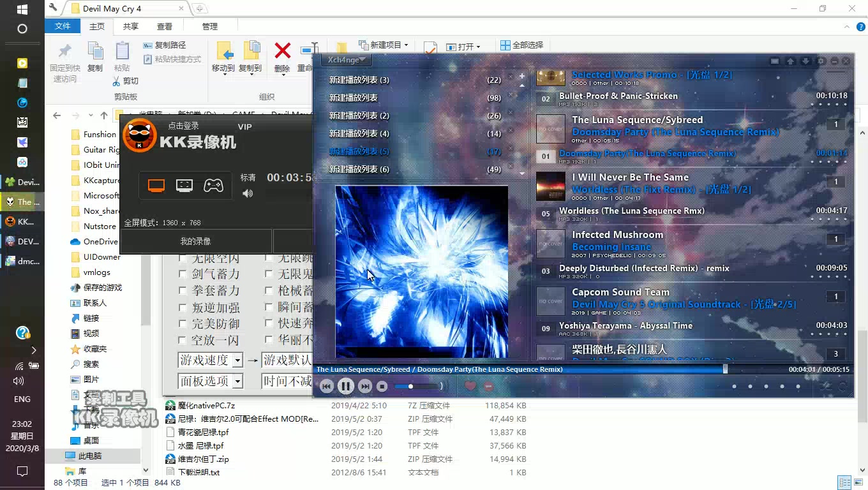The height and width of the screenshot is (490, 868).
Task: Open Xch4nge dropdown in music player
Action: click(x=347, y=60)
